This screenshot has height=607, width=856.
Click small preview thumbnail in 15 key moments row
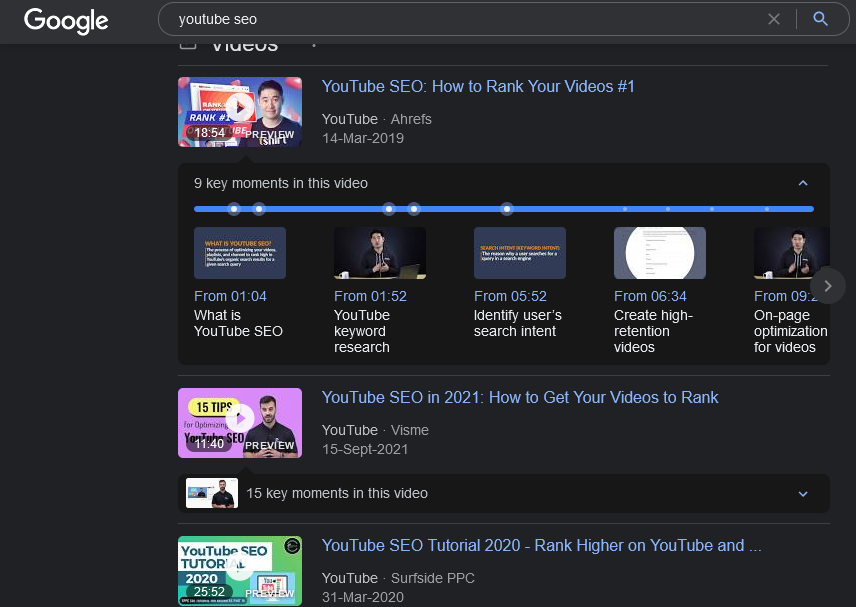[x=212, y=493]
